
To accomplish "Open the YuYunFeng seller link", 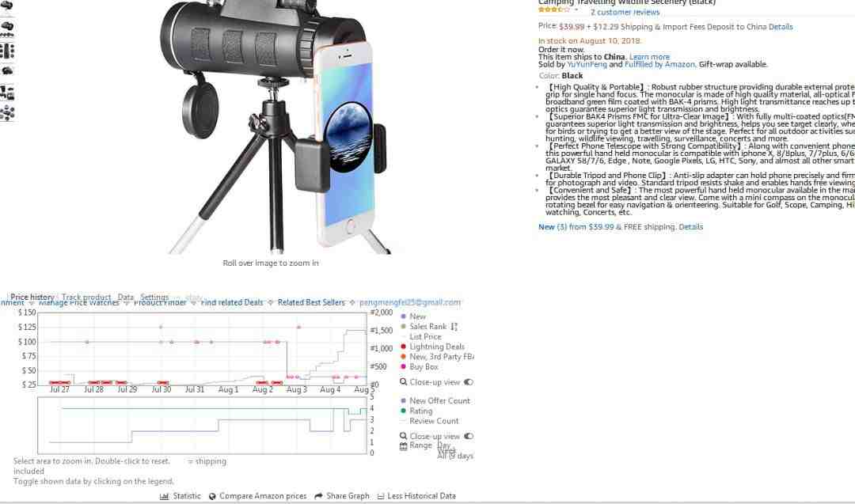I will [x=587, y=64].
